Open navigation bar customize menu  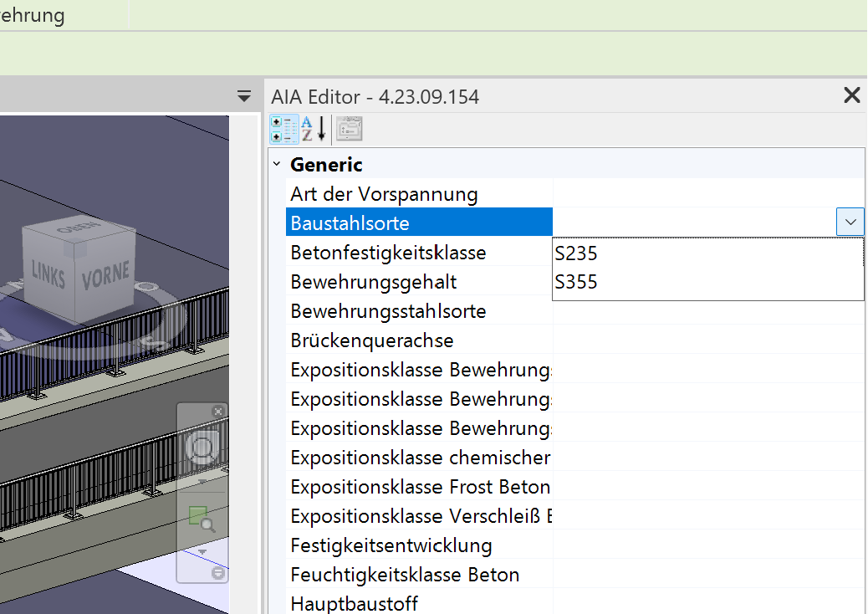(x=218, y=573)
